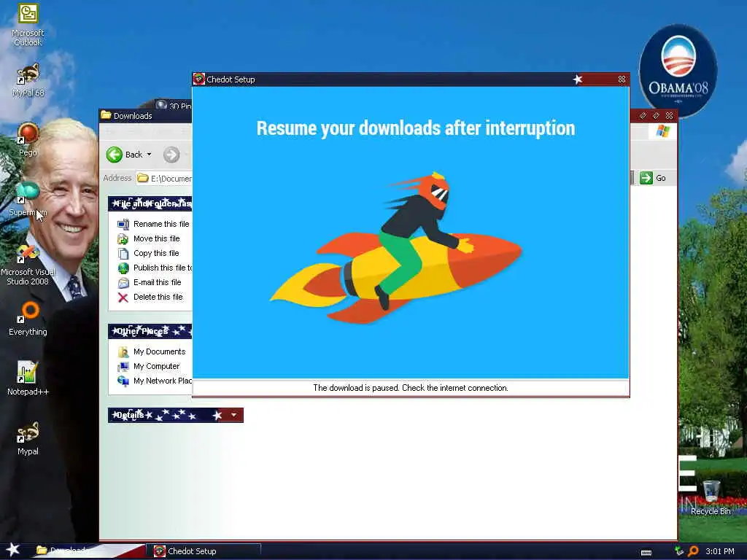Click the Obama '08 desktop badge

(x=678, y=71)
